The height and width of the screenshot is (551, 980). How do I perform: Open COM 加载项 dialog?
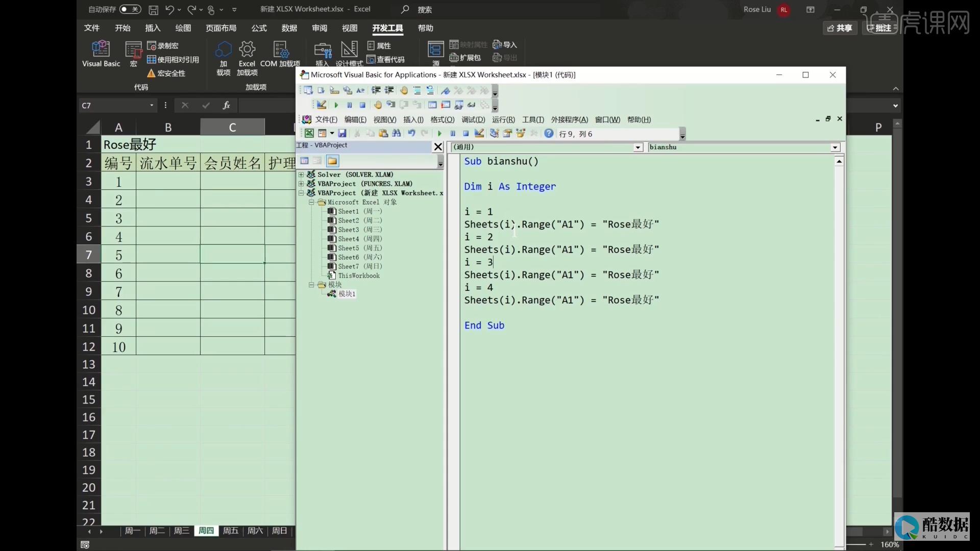(280, 54)
